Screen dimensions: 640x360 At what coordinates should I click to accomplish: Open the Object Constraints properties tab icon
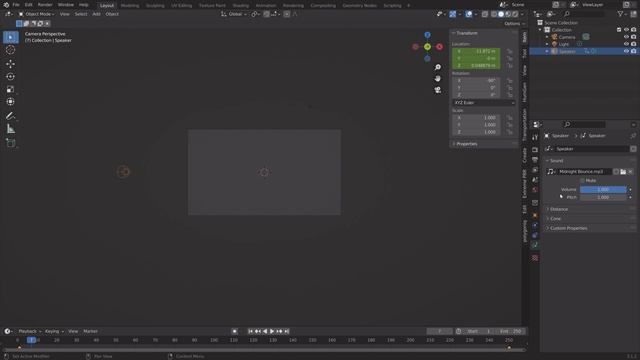click(x=535, y=235)
